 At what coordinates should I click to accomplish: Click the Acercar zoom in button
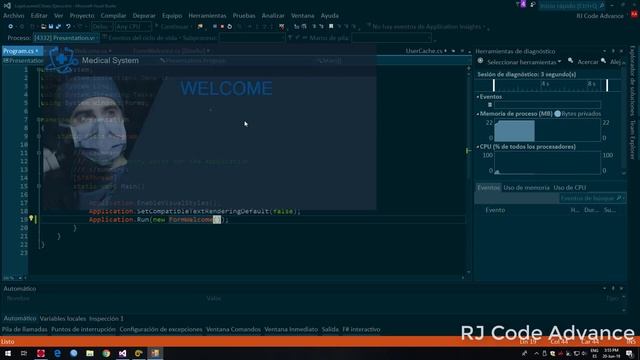[583, 62]
